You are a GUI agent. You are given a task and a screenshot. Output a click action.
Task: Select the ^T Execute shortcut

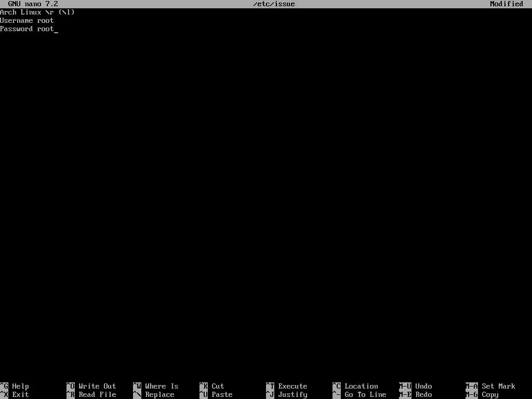point(287,386)
